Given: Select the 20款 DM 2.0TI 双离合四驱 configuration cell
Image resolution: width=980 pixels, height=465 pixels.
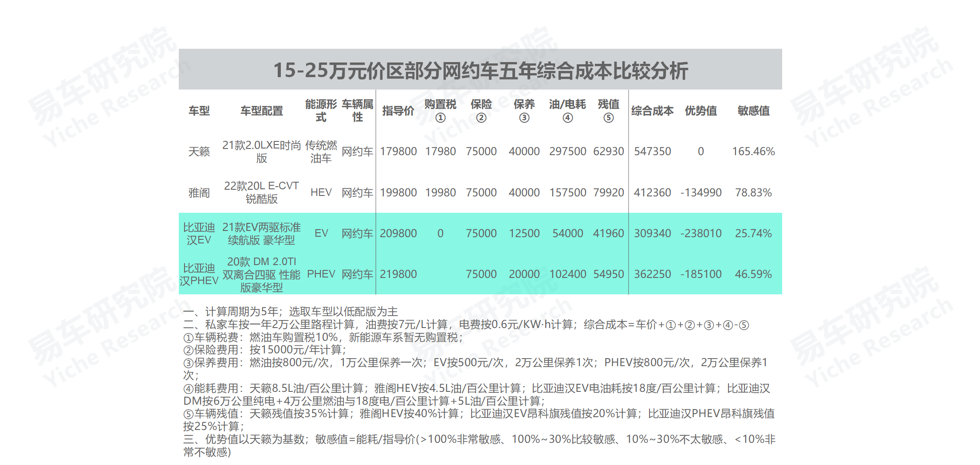Looking at the screenshot, I should tap(261, 274).
